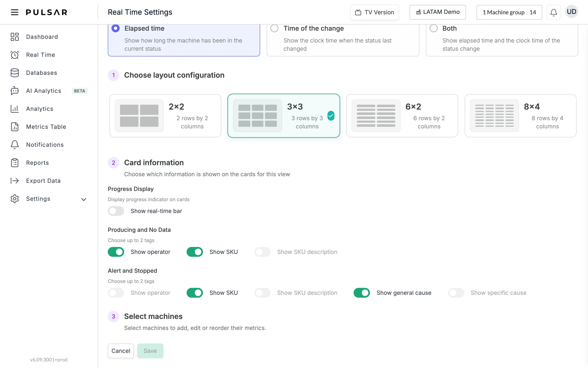
Task: Click the PULSAR logo
Action: 47,12
